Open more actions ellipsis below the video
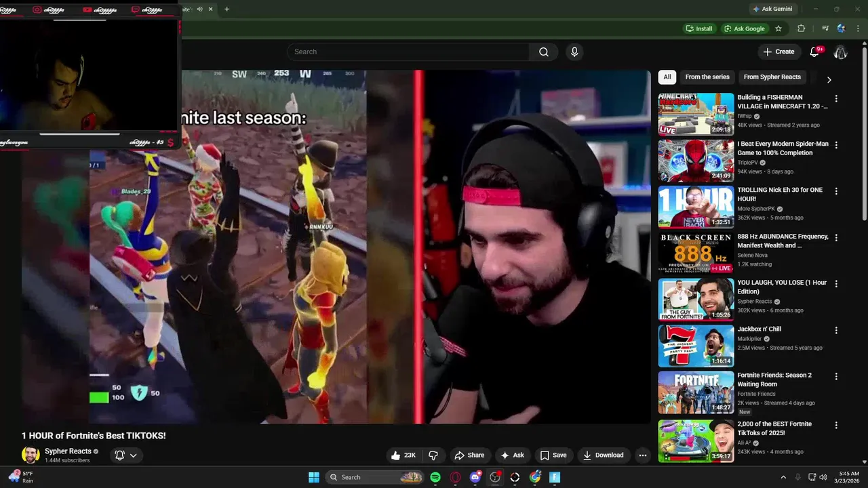 (643, 455)
